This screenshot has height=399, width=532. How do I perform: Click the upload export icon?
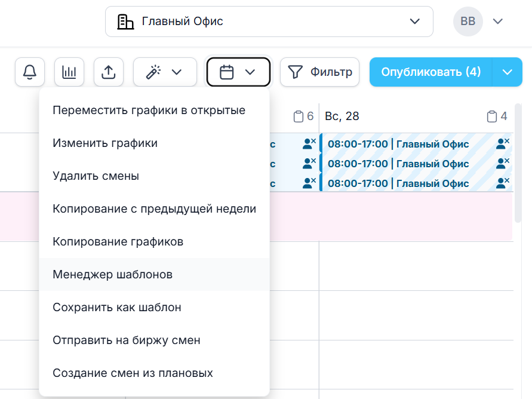[108, 72]
